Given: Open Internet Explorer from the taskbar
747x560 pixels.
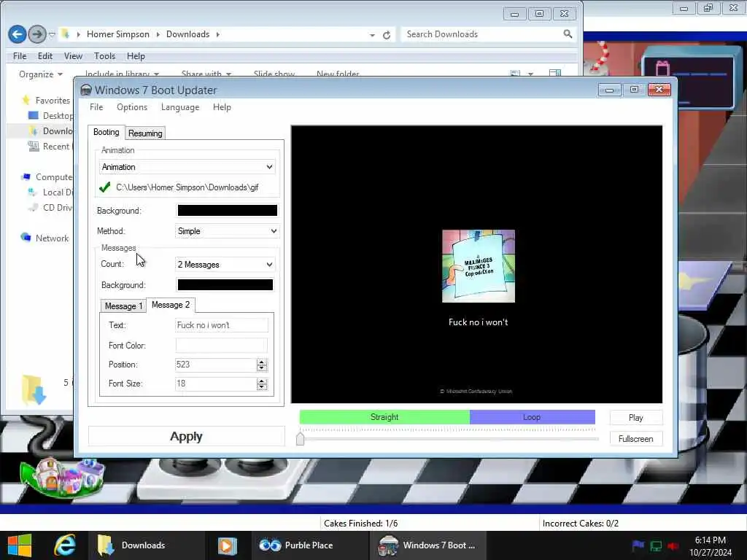Looking at the screenshot, I should coord(65,545).
